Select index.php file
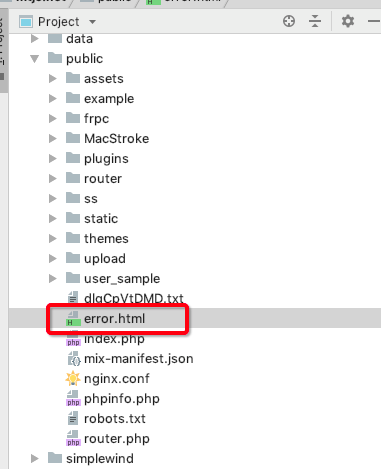Image resolution: width=381 pixels, height=469 pixels. 114,339
